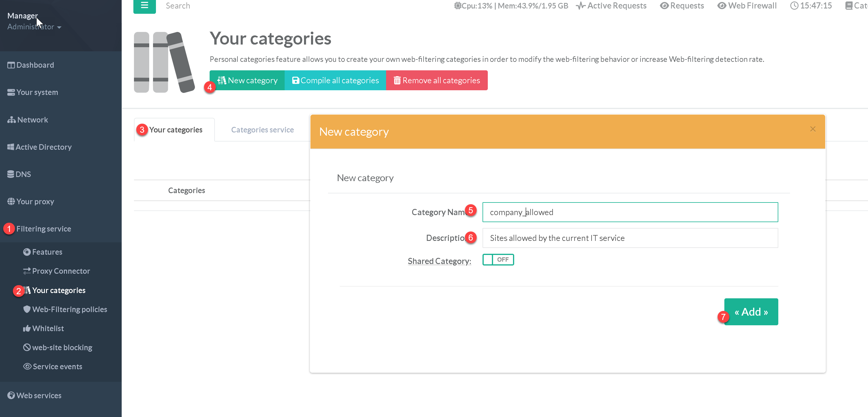Click the Web Firewall eye icon
This screenshot has height=417, width=868.
(x=721, y=6)
